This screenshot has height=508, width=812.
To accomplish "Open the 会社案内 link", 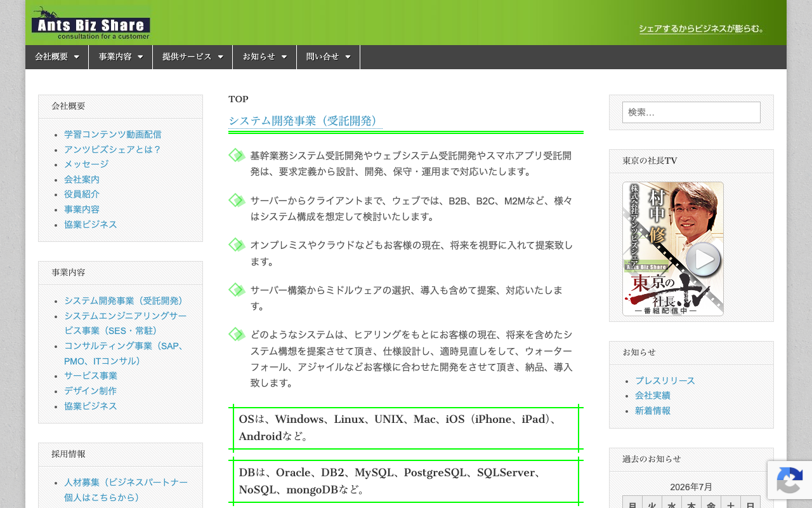I will point(82,180).
